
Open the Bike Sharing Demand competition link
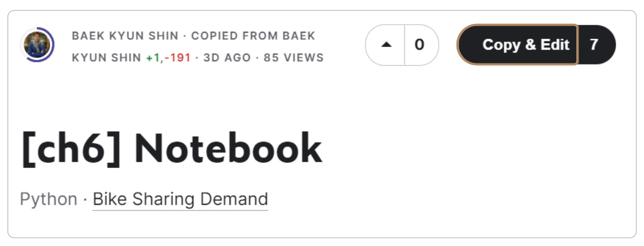tap(180, 199)
